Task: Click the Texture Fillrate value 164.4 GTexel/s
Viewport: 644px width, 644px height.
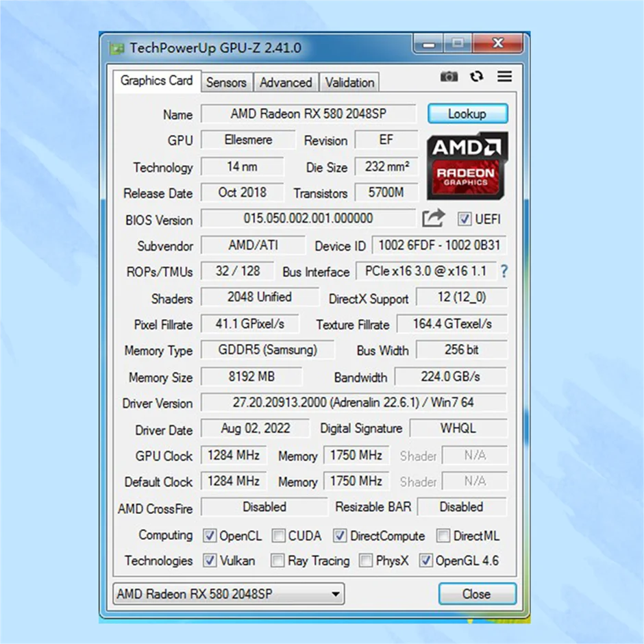Action: pos(451,324)
